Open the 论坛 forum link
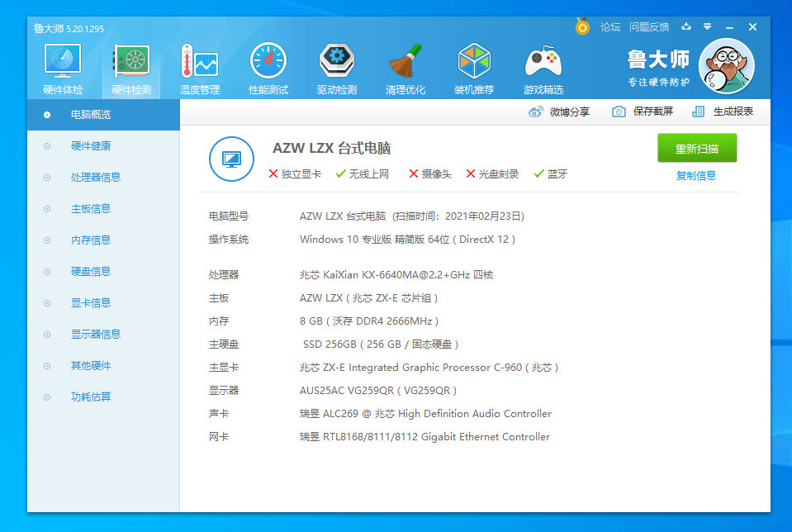Viewport: 792px width, 532px height. [x=610, y=26]
